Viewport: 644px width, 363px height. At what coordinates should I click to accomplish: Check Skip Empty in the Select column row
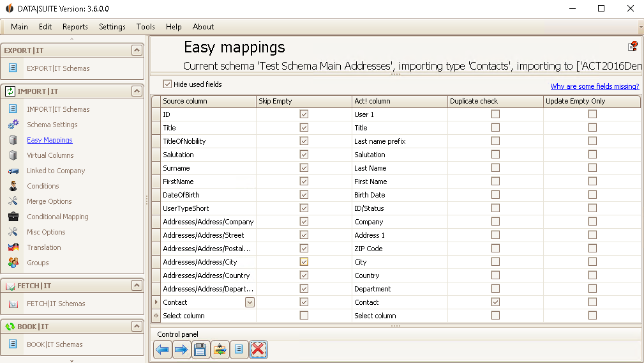pyautogui.click(x=304, y=315)
